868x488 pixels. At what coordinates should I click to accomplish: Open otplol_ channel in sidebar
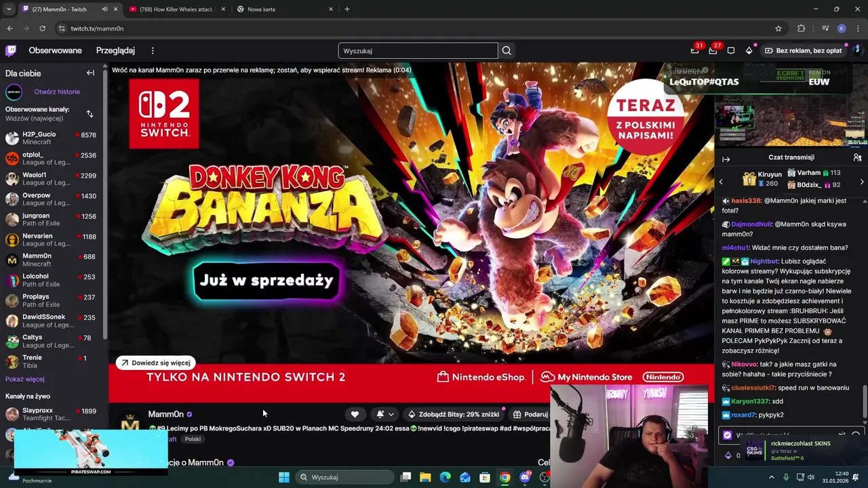click(51, 158)
